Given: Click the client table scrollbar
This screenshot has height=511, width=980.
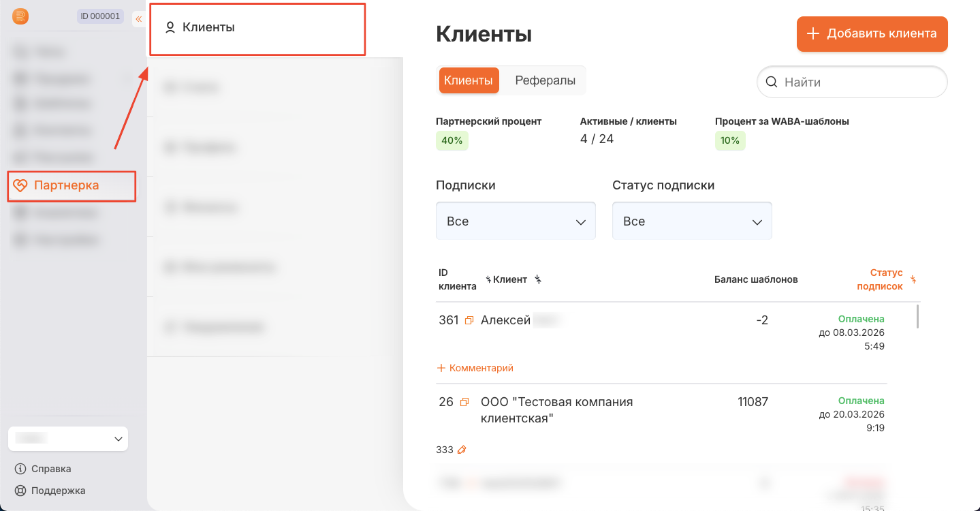Looking at the screenshot, I should 917,318.
